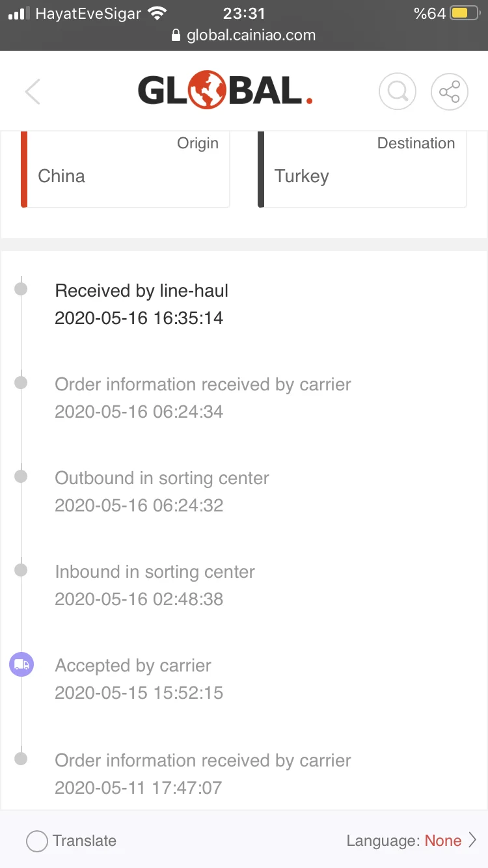
Task: Tap the padlock icon in address bar
Action: coord(176,36)
